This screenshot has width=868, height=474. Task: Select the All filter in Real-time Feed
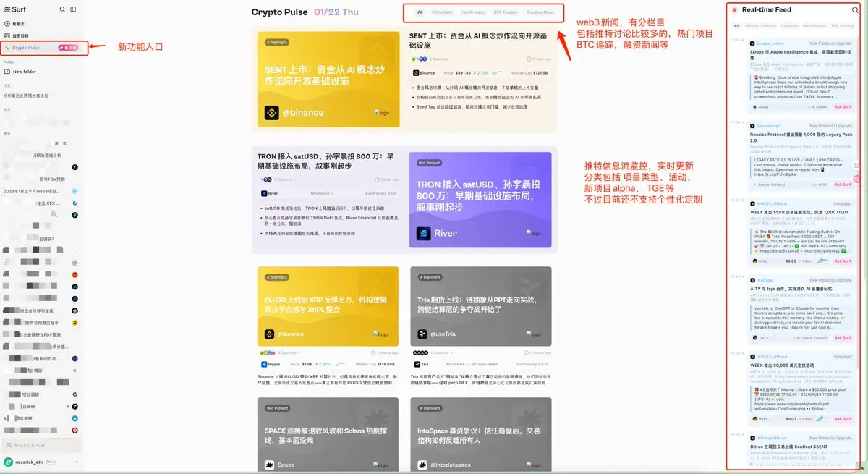coord(736,25)
